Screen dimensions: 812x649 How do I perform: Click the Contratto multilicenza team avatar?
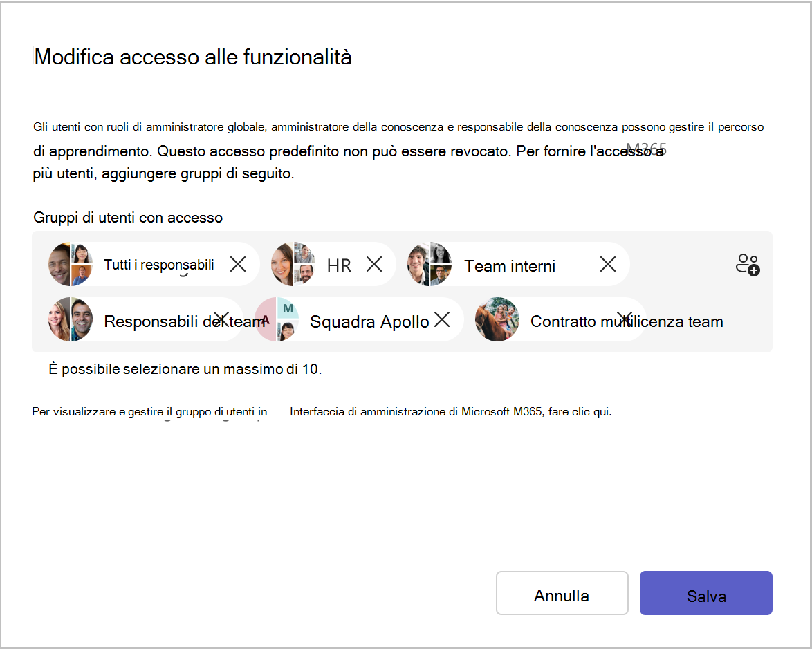pos(497,319)
